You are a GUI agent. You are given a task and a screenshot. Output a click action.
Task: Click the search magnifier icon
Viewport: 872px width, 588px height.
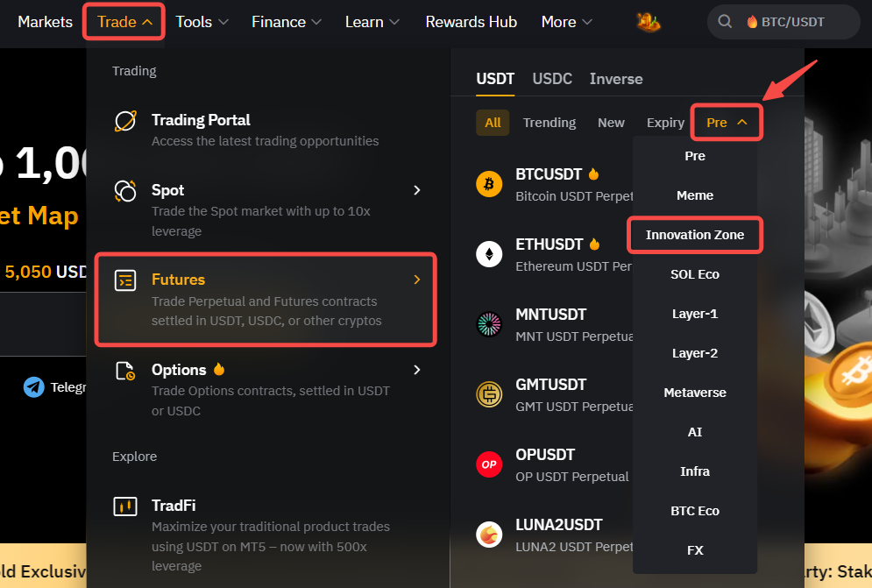[725, 22]
